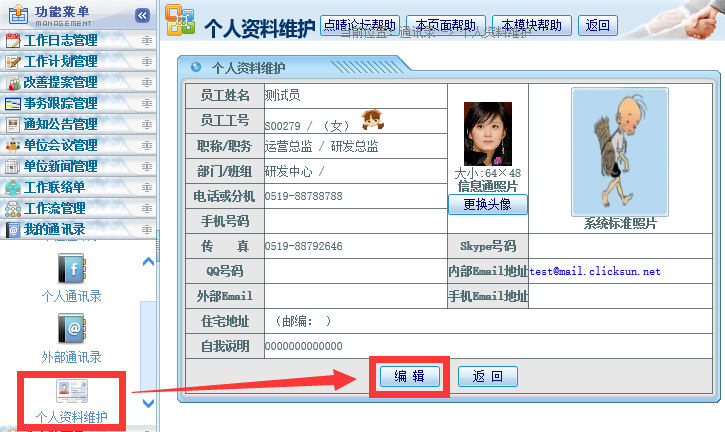Click 更换头像 to change avatar
The image size is (725, 432).
click(x=487, y=204)
